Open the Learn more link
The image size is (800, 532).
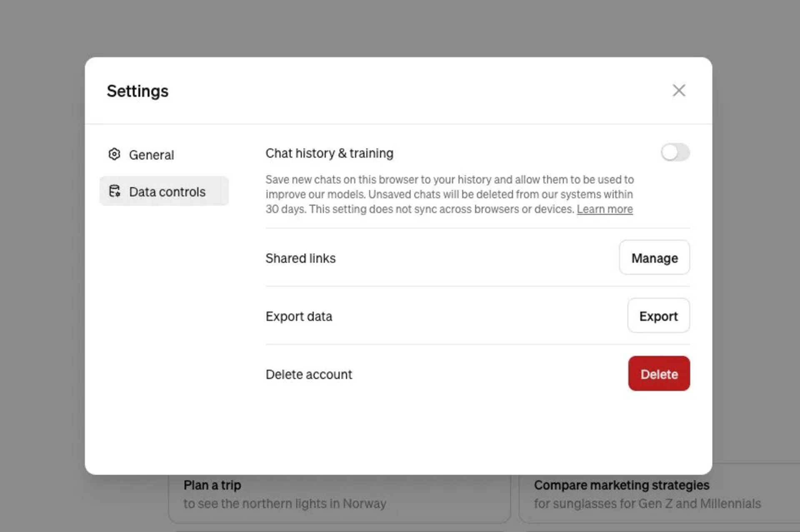point(605,209)
